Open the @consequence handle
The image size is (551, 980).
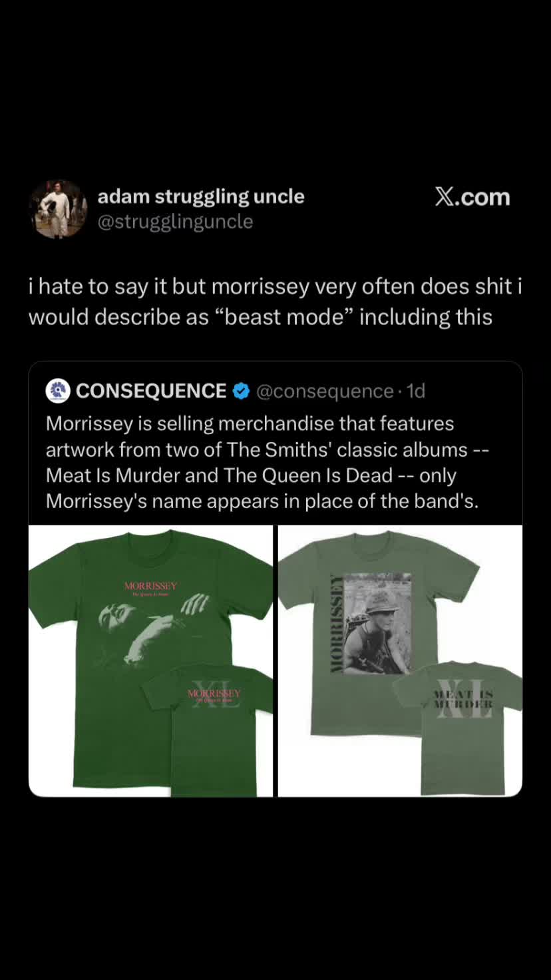[325, 391]
